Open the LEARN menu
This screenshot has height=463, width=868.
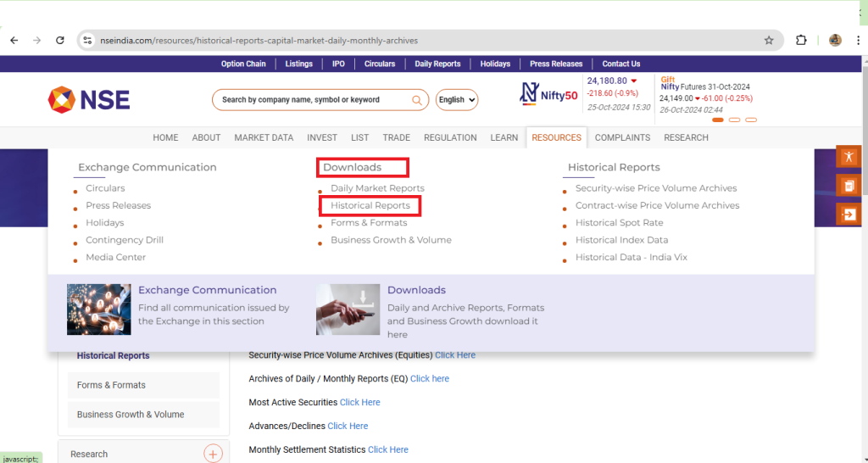[504, 137]
